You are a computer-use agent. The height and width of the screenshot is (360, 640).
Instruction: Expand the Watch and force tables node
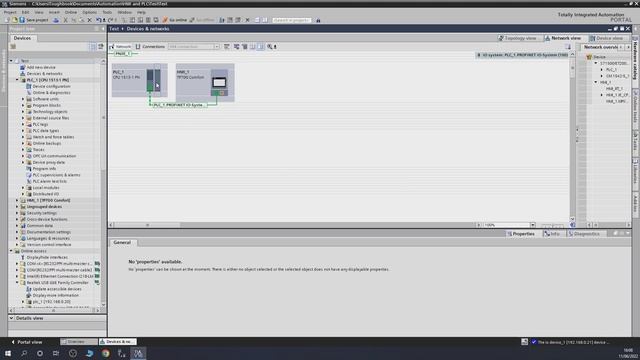point(23,137)
